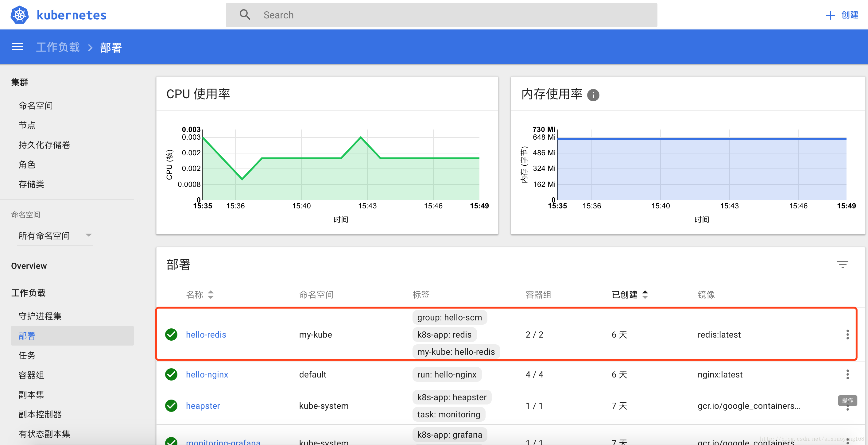
Task: Click the 内存使用率 info icon
Action: point(593,95)
